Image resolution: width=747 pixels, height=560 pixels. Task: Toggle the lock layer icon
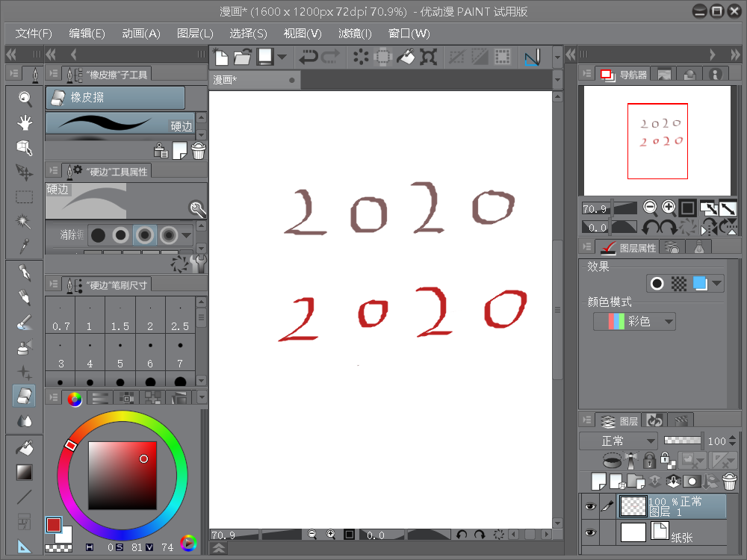pos(649,461)
